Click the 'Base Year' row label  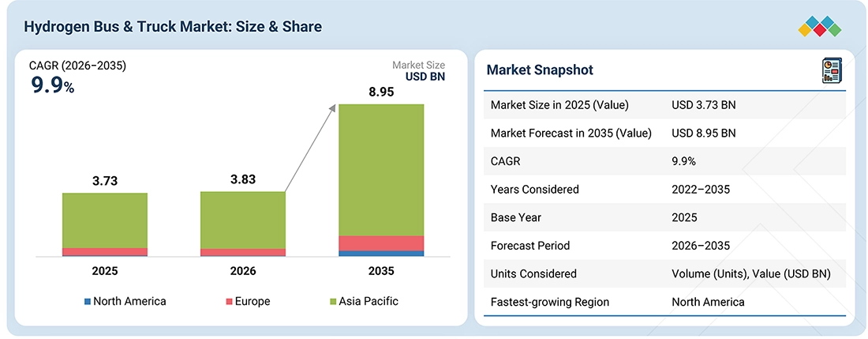516,217
